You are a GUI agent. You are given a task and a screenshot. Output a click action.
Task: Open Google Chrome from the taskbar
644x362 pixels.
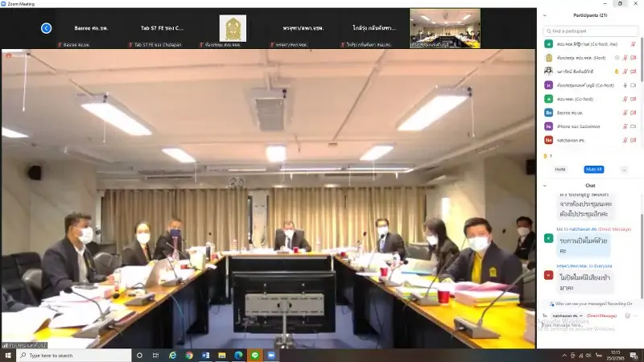(x=189, y=356)
